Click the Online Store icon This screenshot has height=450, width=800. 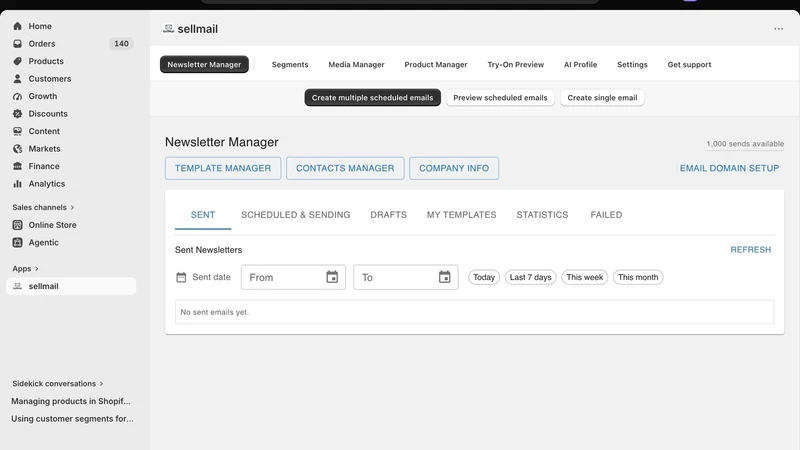[x=17, y=225]
